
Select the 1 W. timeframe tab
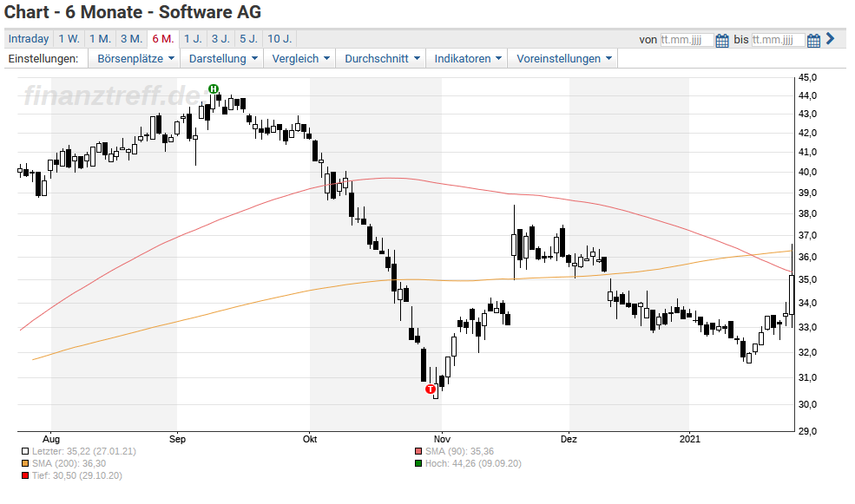(x=69, y=39)
